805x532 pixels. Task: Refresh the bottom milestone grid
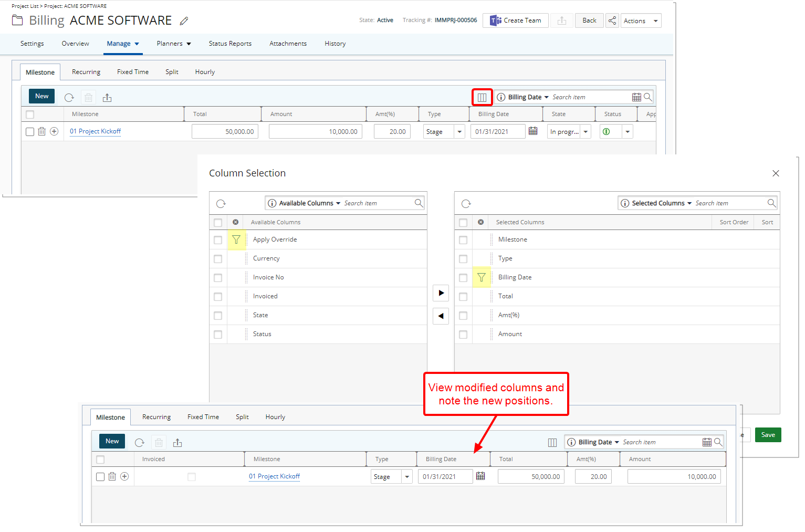tap(139, 443)
